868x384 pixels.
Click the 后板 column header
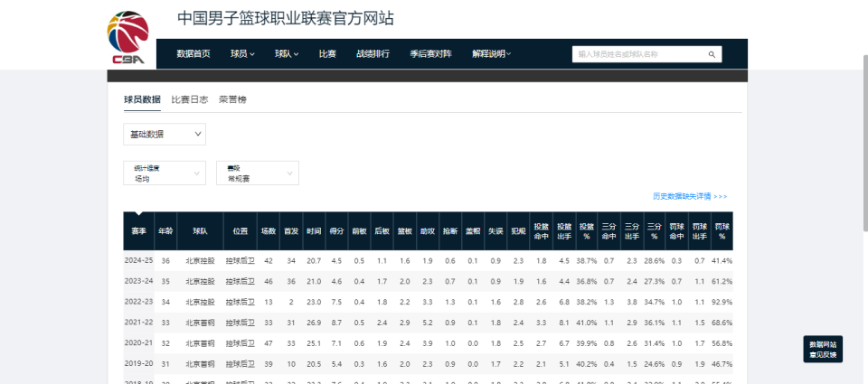(382, 231)
